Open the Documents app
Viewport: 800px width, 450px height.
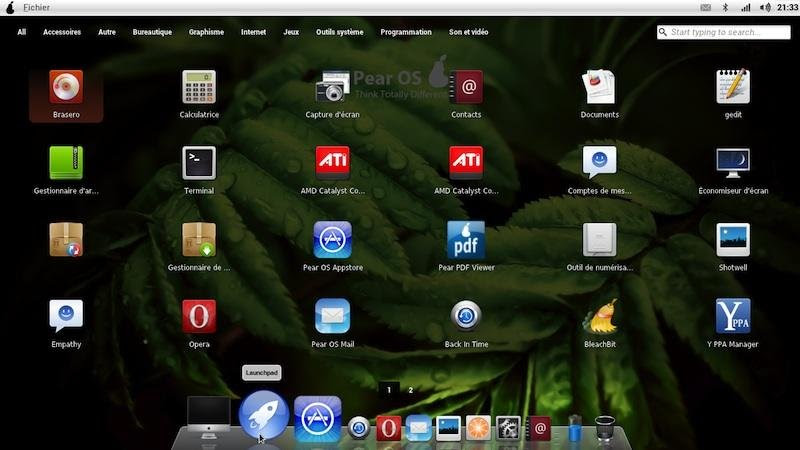tap(599, 87)
